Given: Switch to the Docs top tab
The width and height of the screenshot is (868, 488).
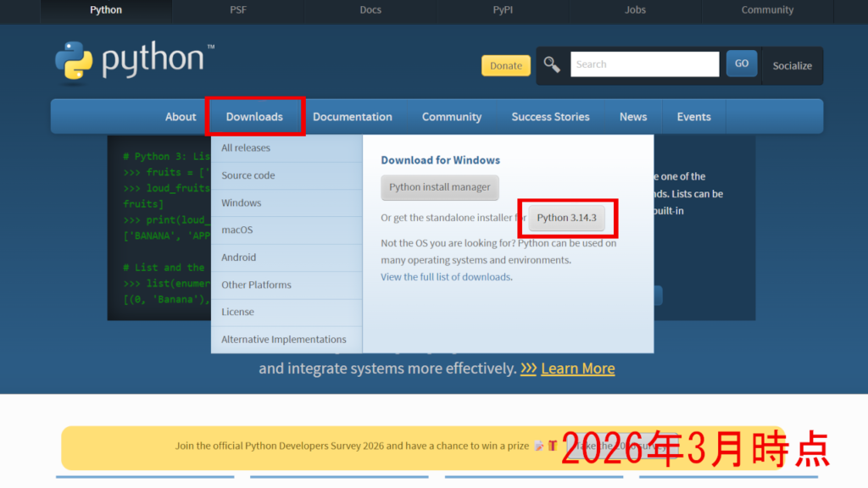Looking at the screenshot, I should point(370,10).
